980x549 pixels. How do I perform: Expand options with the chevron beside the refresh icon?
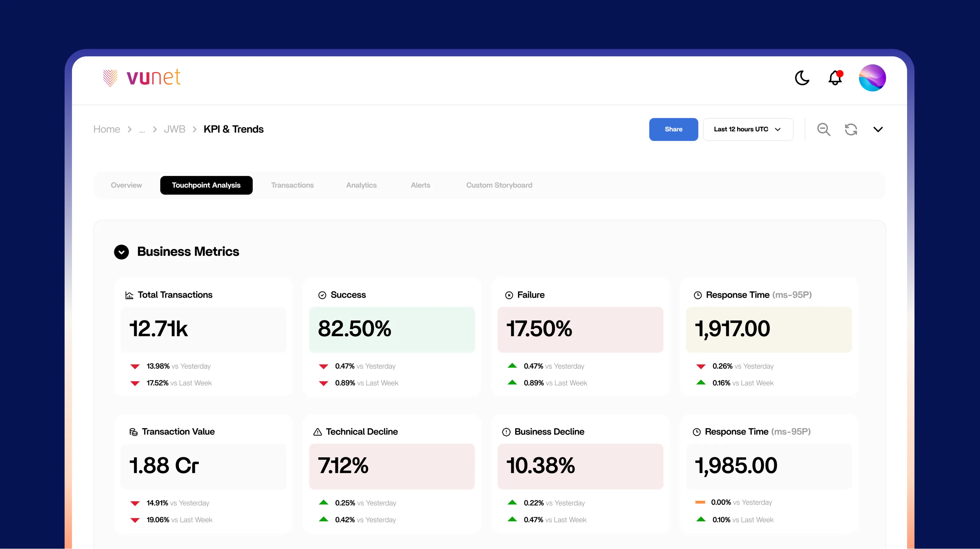pos(878,129)
